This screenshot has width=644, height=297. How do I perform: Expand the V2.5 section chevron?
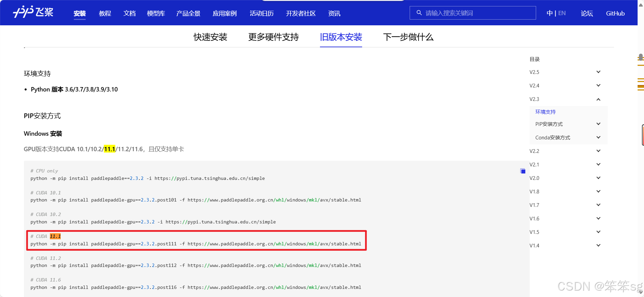[x=598, y=72]
